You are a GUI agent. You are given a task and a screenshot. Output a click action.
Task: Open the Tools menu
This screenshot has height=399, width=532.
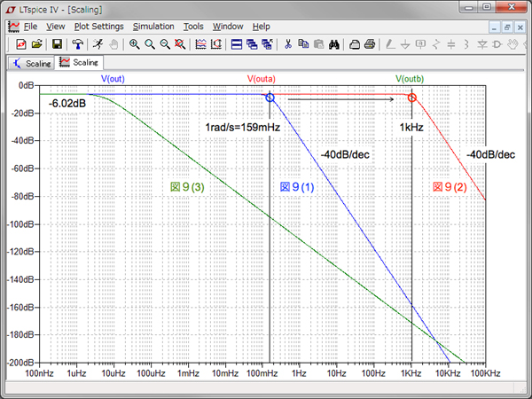click(193, 27)
